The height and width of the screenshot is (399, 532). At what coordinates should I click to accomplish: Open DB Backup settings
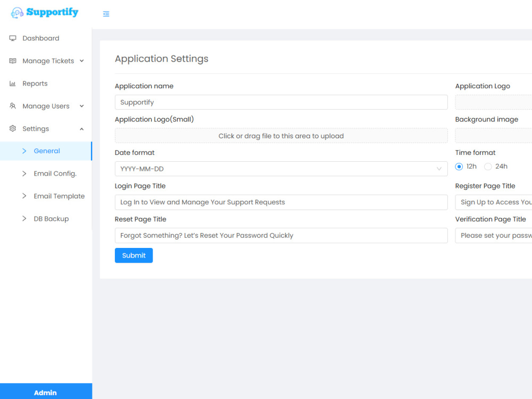pos(46,219)
